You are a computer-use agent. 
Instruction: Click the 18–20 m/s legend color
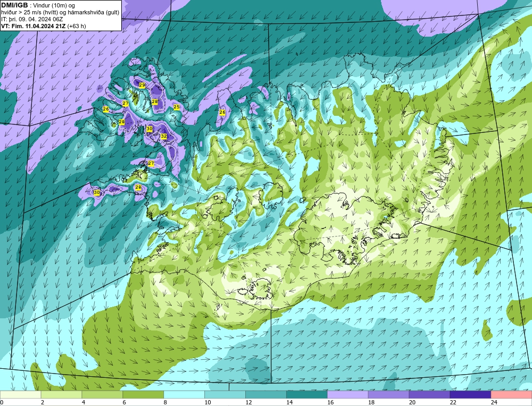click(388, 394)
